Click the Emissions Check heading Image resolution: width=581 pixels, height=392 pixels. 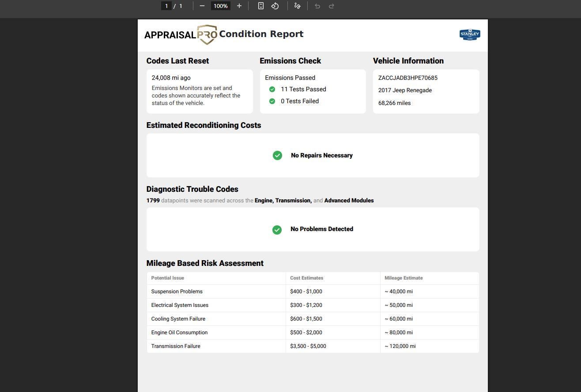(x=290, y=61)
